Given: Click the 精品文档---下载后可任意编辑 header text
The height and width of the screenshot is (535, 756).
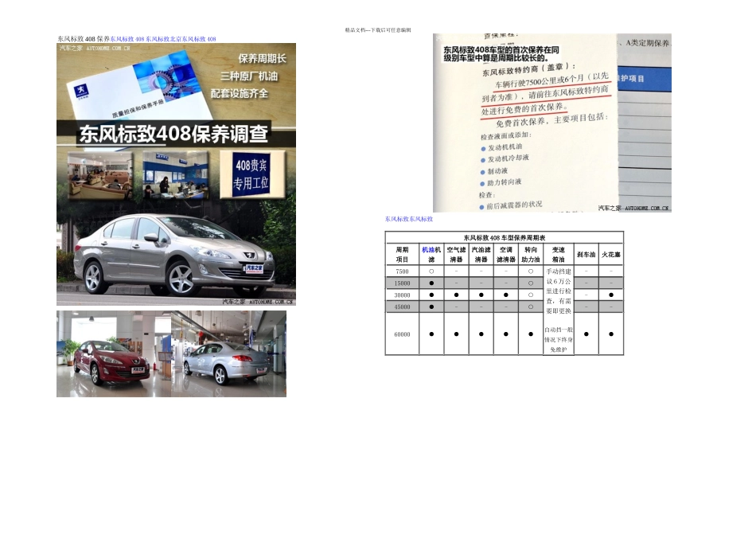Looking at the screenshot, I should [x=378, y=30].
